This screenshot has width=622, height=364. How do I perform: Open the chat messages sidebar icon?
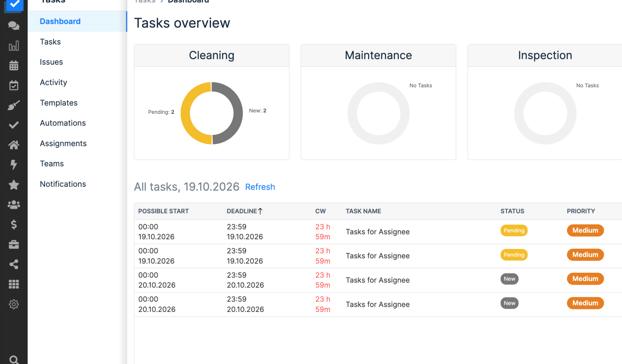pyautogui.click(x=14, y=26)
